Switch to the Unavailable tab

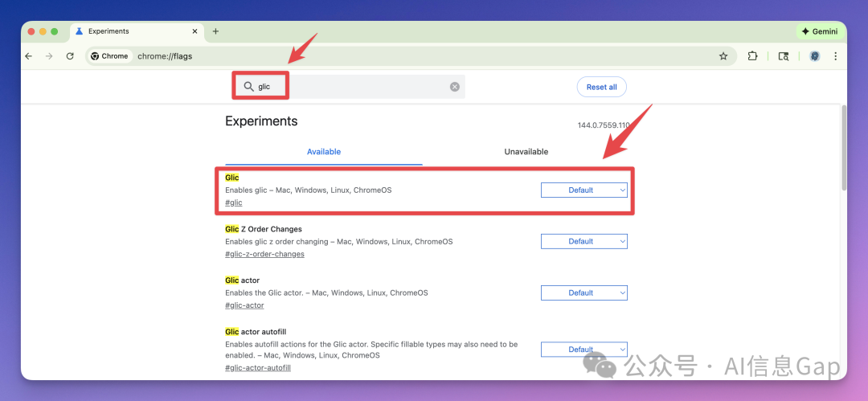coord(526,152)
